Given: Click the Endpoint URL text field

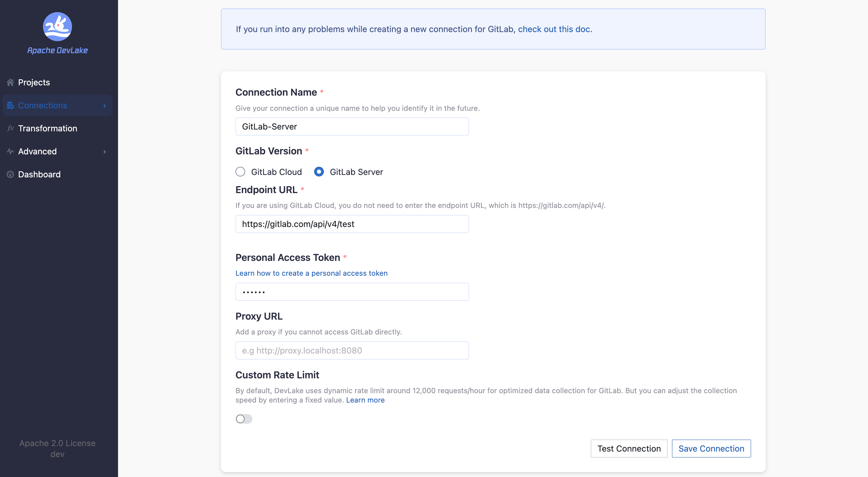Looking at the screenshot, I should point(352,224).
